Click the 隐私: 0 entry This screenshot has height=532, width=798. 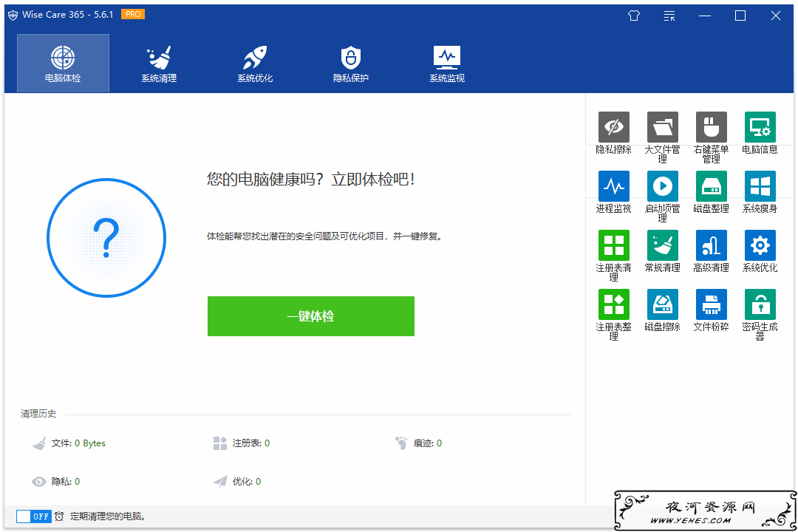(66, 482)
